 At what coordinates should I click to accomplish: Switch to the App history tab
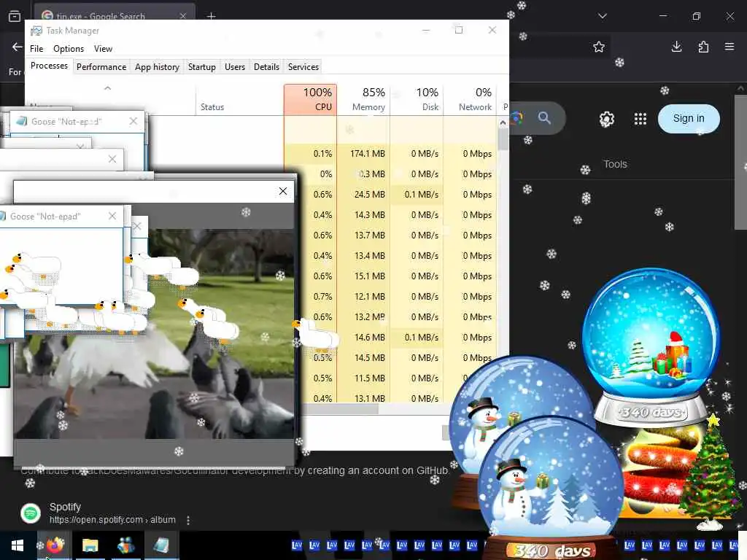[157, 66]
